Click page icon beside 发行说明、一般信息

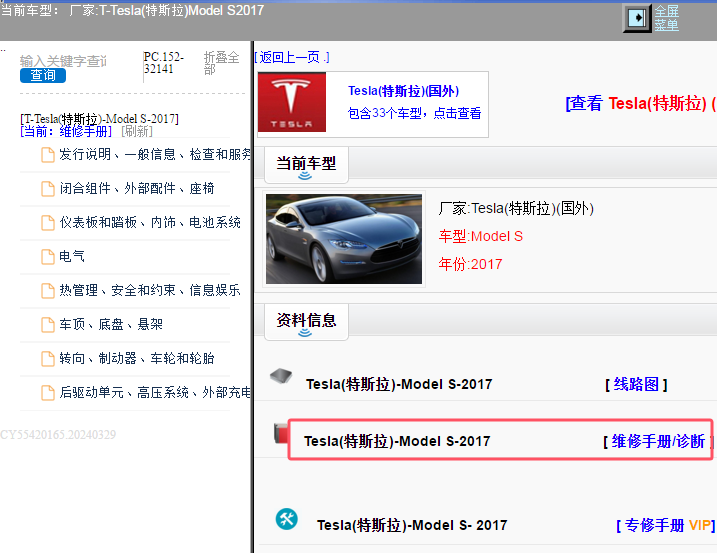[x=48, y=155]
